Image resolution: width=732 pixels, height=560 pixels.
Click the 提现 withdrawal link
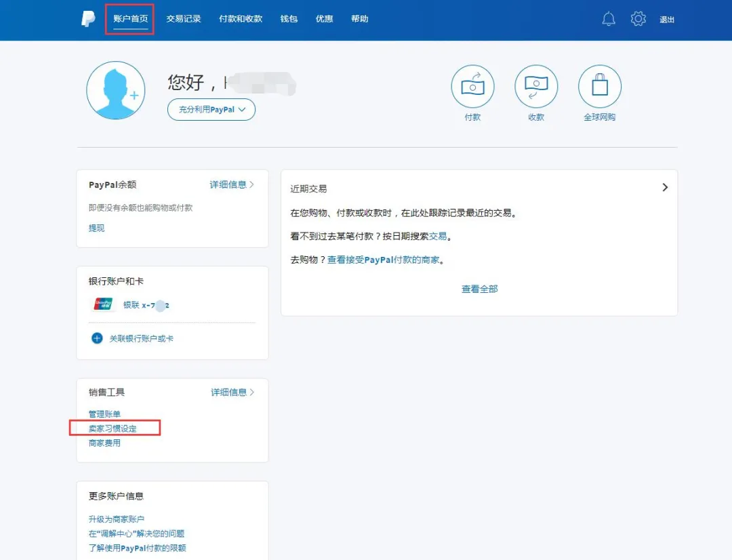tap(96, 228)
